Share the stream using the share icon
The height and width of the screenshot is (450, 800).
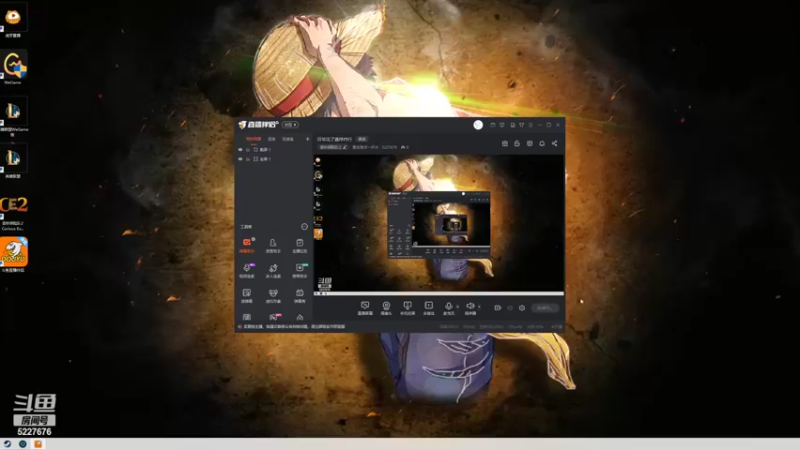click(x=554, y=143)
